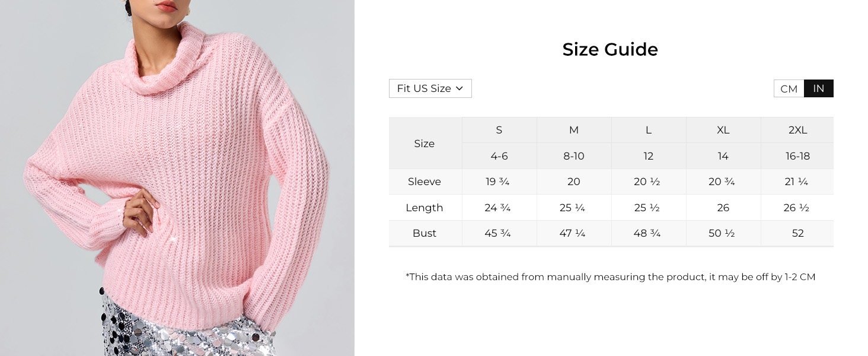This screenshot has width=868, height=356.
Task: Click the sleeve measurement 19 ¾
Action: (x=499, y=182)
